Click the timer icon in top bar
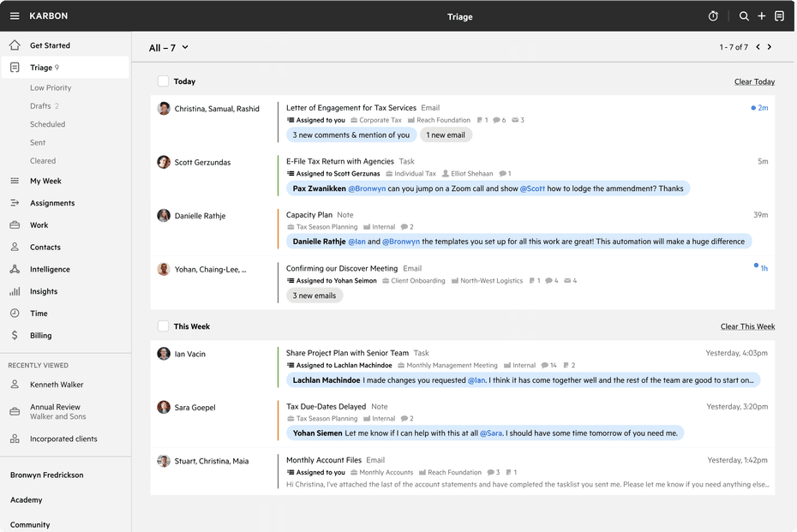This screenshot has width=797, height=532. coord(713,16)
